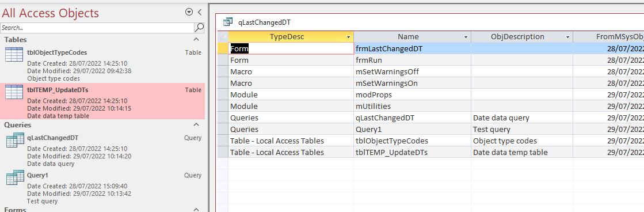Click the row selector for the mUtilities row
Screen dimensions: 644x212
coord(222,106)
